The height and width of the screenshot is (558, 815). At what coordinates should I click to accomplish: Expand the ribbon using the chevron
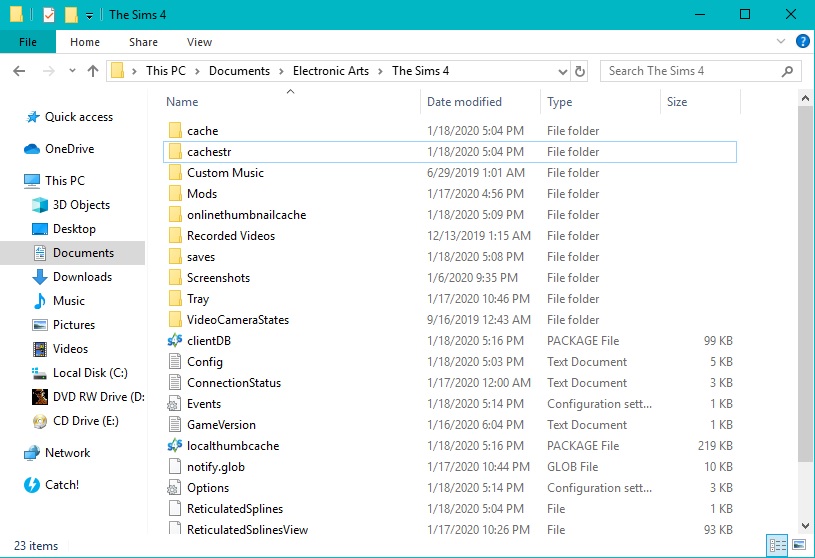(x=781, y=41)
